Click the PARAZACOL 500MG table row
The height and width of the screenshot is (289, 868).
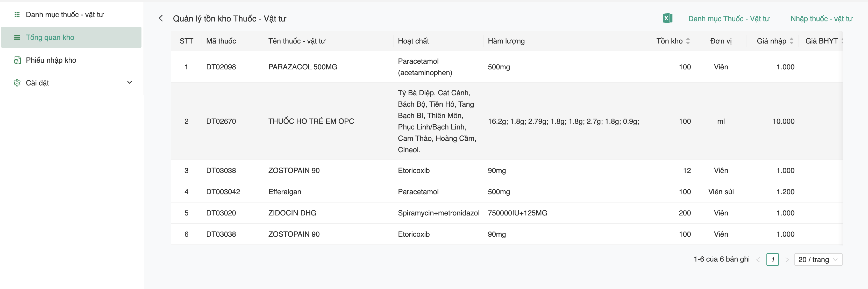[302, 67]
